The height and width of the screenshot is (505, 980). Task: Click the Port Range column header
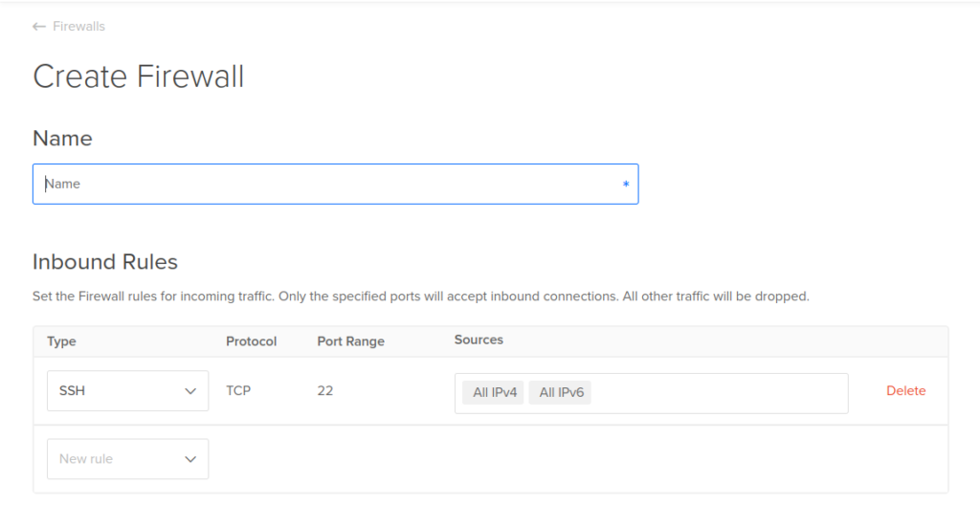point(350,341)
